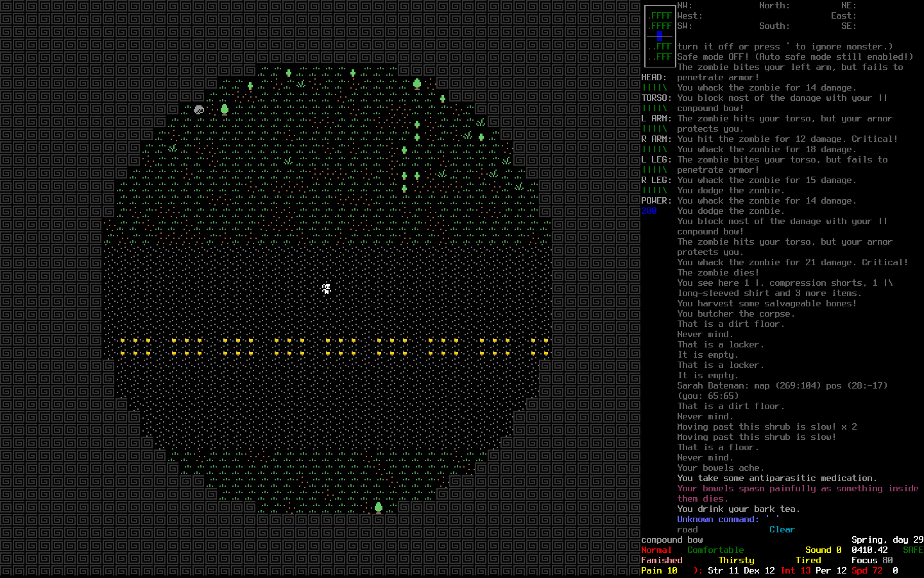The height and width of the screenshot is (578, 924).
Task: Click the R LEG health bar
Action: [x=654, y=190]
